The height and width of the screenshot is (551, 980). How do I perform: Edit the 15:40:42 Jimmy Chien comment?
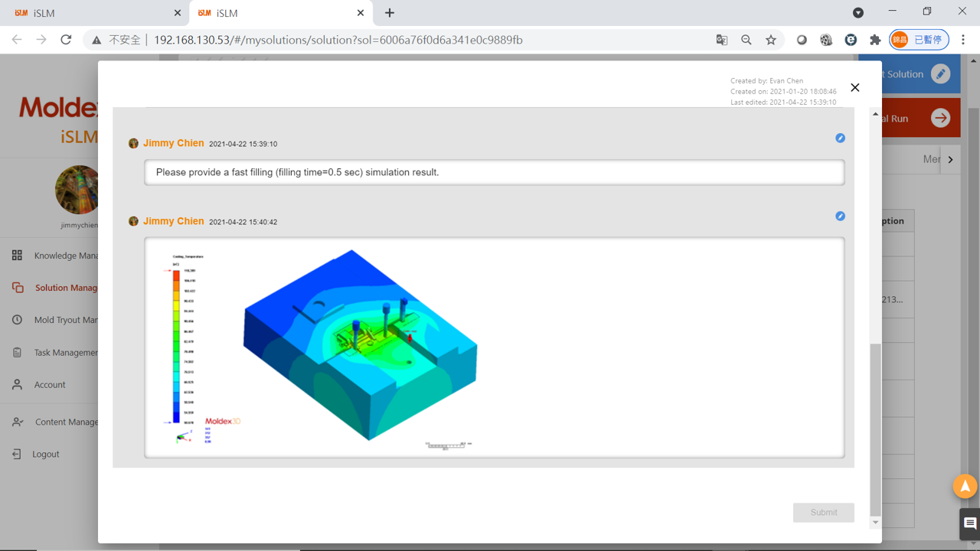click(x=840, y=216)
